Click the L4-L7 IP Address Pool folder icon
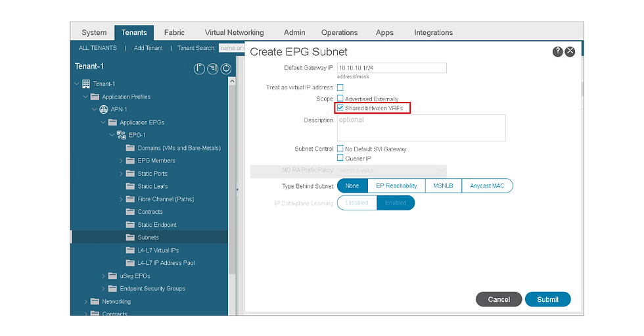This screenshot has width=644, height=336. [130, 263]
